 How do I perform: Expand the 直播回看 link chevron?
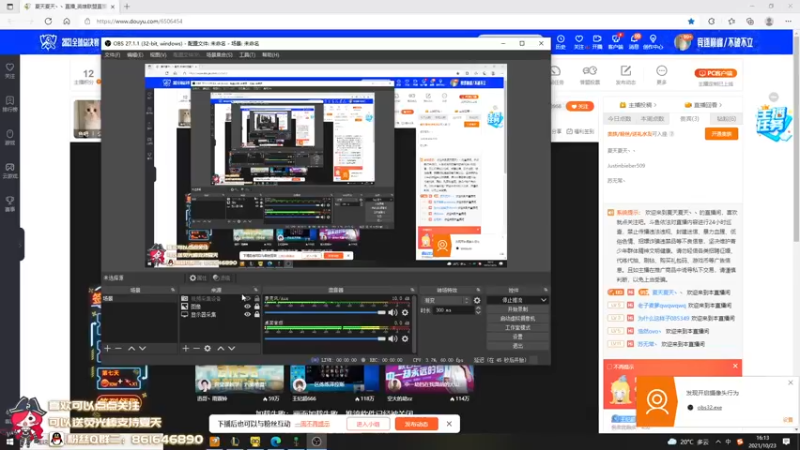coord(720,105)
